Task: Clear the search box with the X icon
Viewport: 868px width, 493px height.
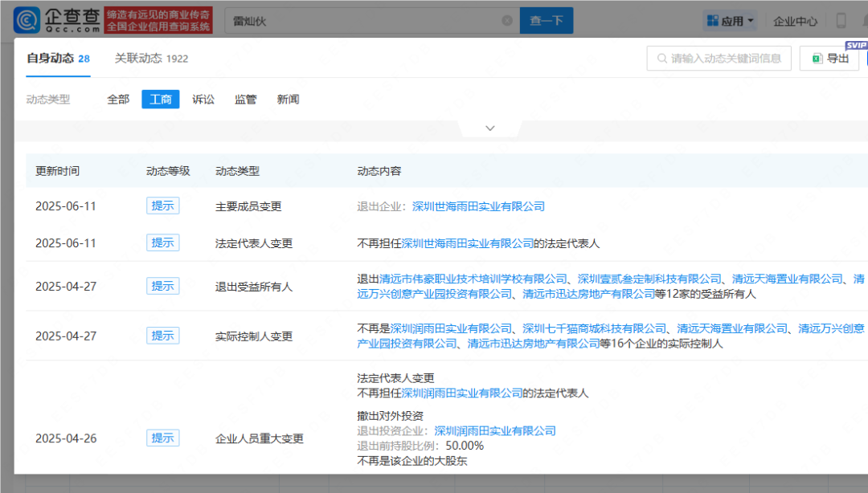Action: click(506, 20)
